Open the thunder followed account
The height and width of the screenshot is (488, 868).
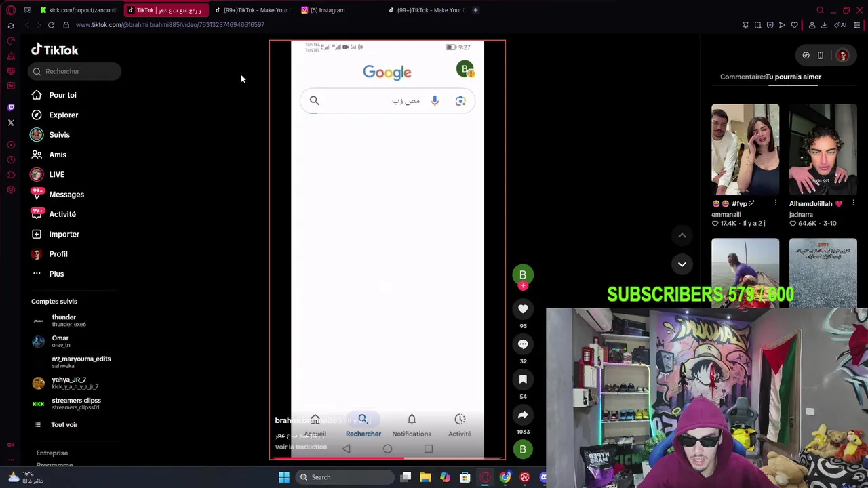pos(68,321)
